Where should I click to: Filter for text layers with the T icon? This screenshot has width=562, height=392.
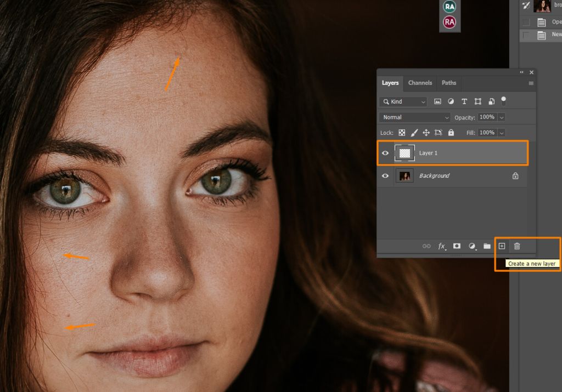click(464, 101)
